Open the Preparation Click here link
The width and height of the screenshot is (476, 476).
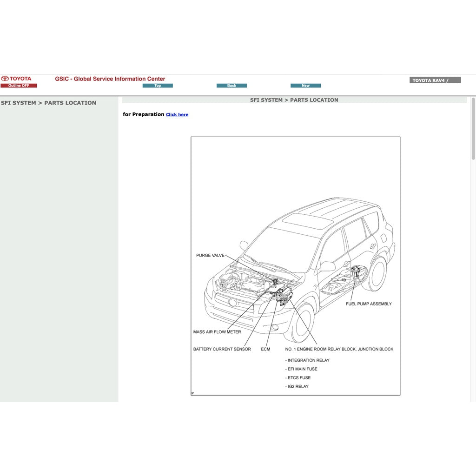[177, 114]
